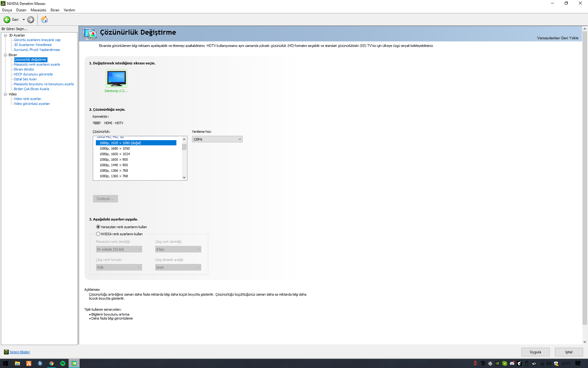588x368 pixels.
Task: Open the Dosya menu
Action: (x=7, y=10)
